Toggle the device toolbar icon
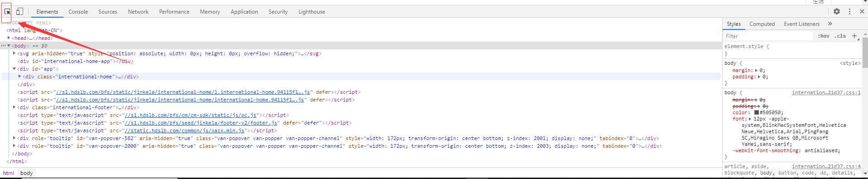Image resolution: width=868 pixels, height=179 pixels. [x=19, y=12]
